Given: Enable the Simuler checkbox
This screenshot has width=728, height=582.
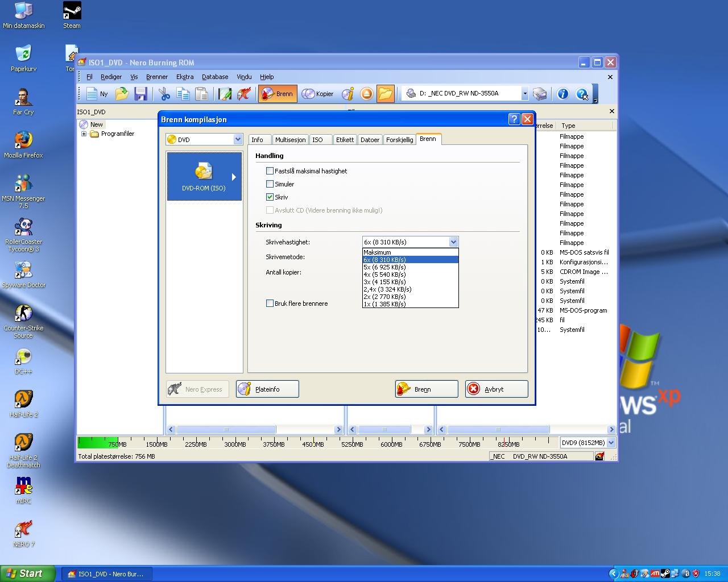Looking at the screenshot, I should coord(270,184).
